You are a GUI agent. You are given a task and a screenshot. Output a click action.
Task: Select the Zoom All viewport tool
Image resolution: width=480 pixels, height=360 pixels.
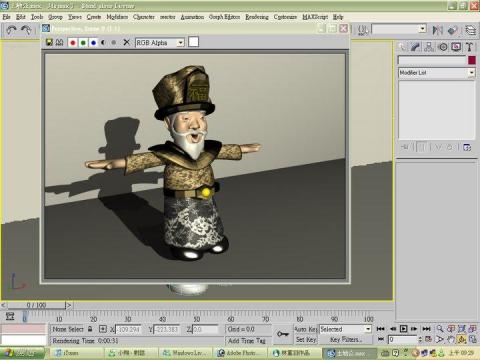point(451,329)
